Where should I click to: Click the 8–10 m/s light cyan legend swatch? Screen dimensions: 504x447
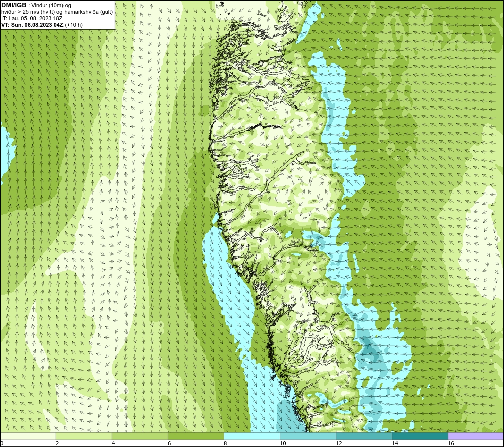coord(252,436)
